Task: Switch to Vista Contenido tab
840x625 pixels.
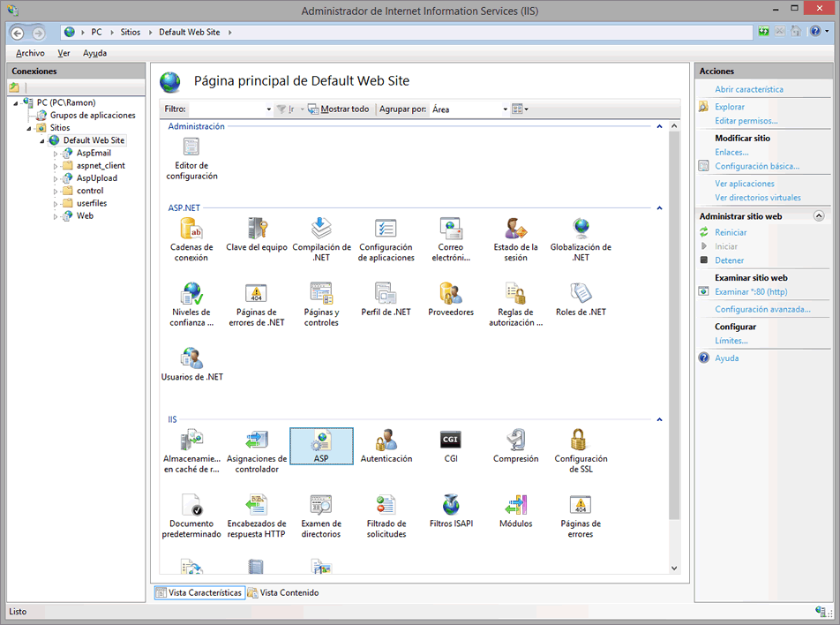Action: click(283, 593)
